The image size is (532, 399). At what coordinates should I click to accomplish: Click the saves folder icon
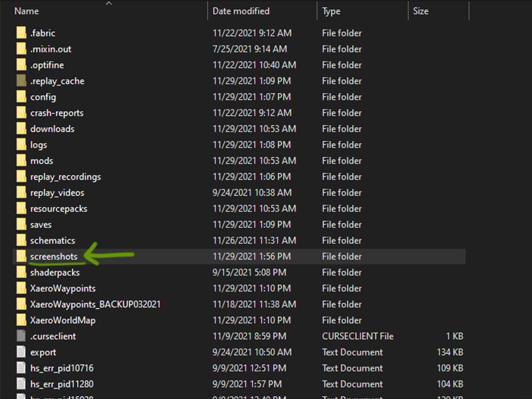pos(21,225)
